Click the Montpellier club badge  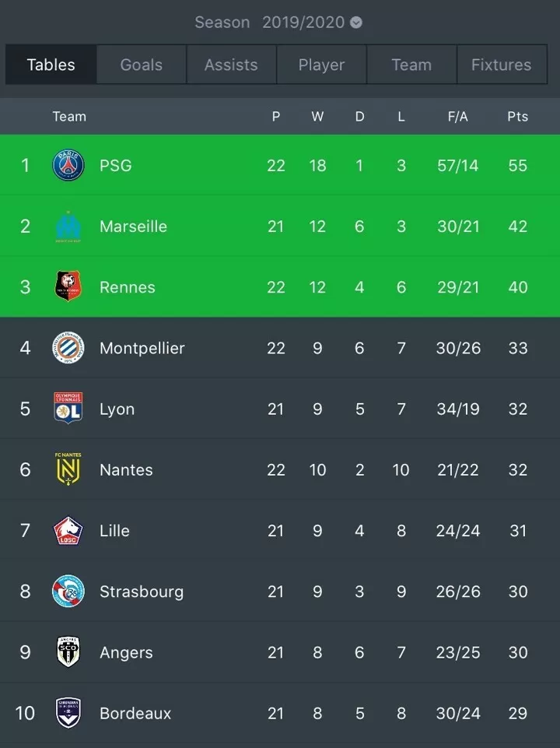point(68,348)
